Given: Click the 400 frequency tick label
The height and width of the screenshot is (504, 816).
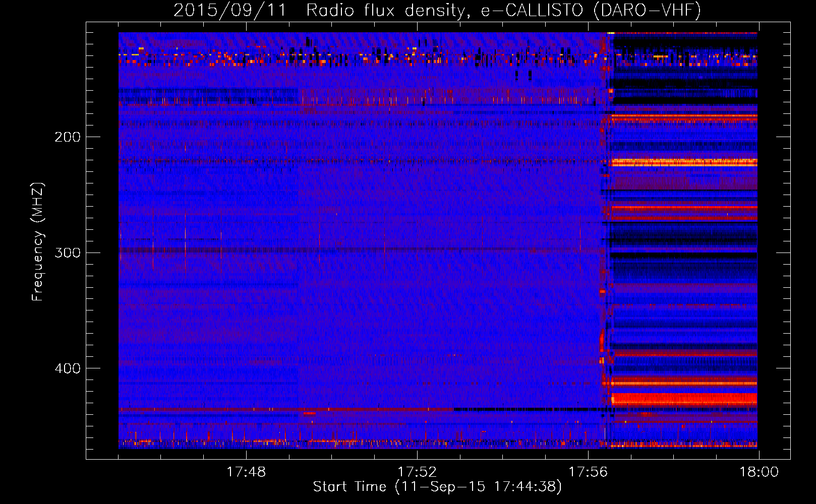Looking at the screenshot, I should [x=68, y=368].
